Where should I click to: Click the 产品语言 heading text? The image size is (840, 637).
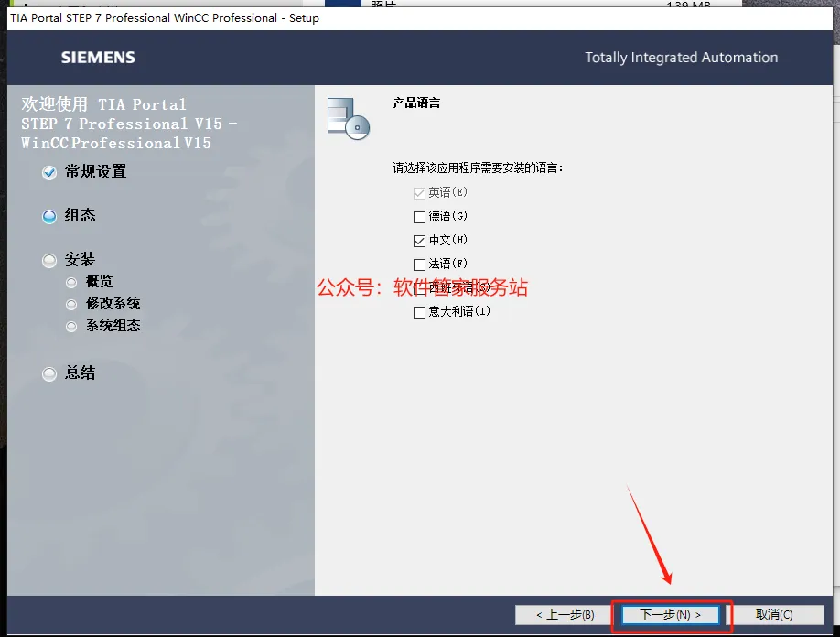(x=416, y=103)
